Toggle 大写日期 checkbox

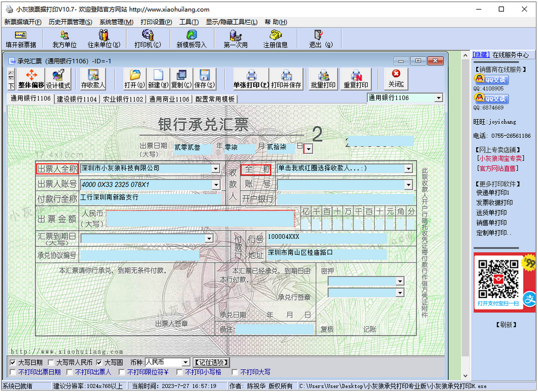pos(13,362)
